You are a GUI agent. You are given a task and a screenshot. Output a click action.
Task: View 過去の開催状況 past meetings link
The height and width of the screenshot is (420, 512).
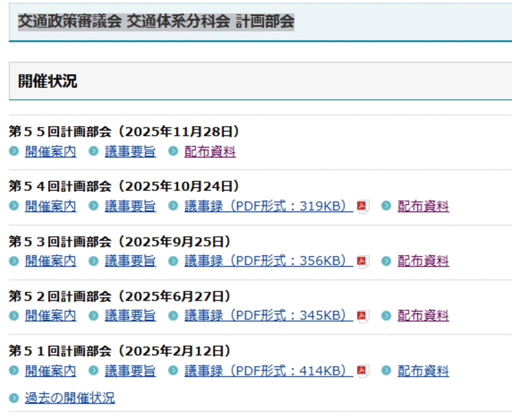(70, 398)
